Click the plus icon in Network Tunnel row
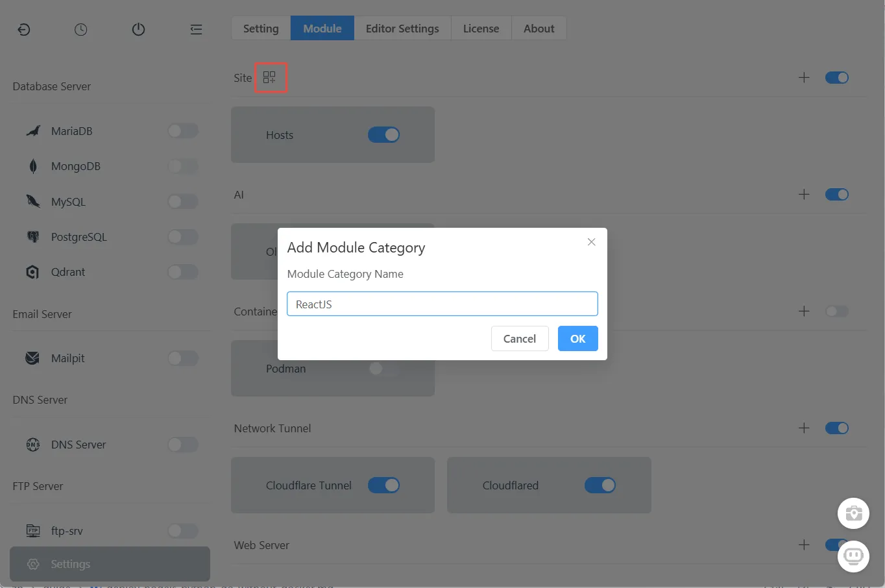The height and width of the screenshot is (588, 885). (x=804, y=428)
